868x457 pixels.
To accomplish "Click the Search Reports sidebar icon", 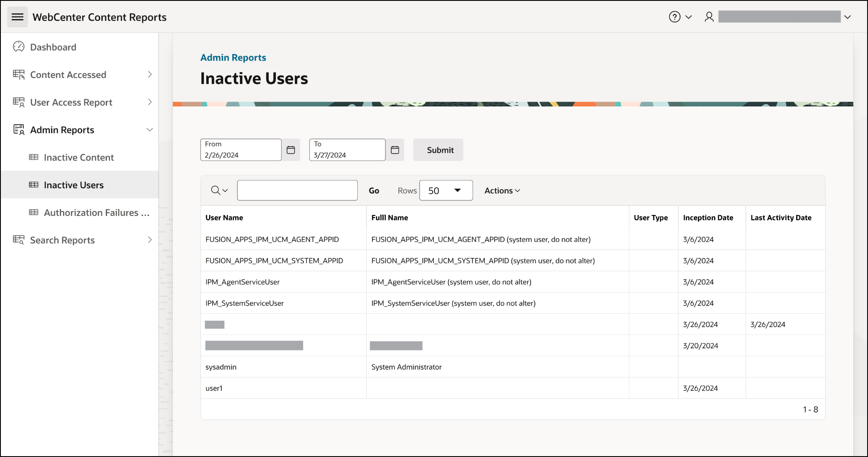I will pyautogui.click(x=19, y=240).
